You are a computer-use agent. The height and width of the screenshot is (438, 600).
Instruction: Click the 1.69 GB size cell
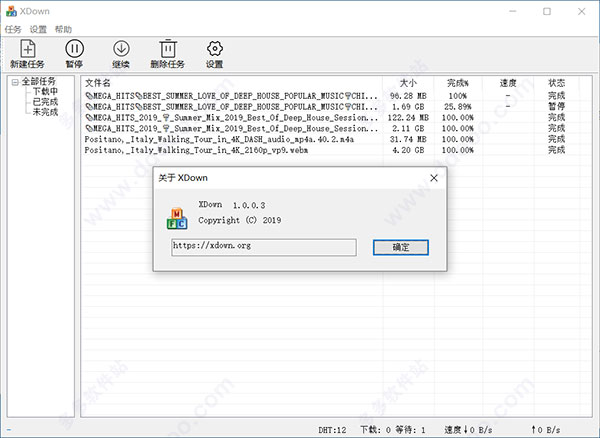point(408,107)
